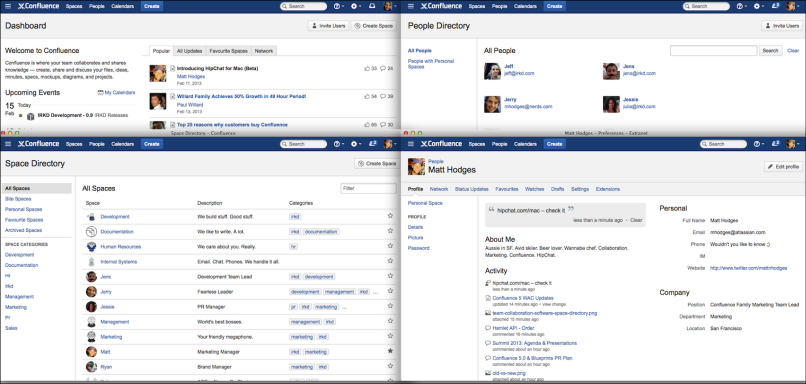Open notifications bell in Dashboard header
806x384 pixels.
point(372,6)
